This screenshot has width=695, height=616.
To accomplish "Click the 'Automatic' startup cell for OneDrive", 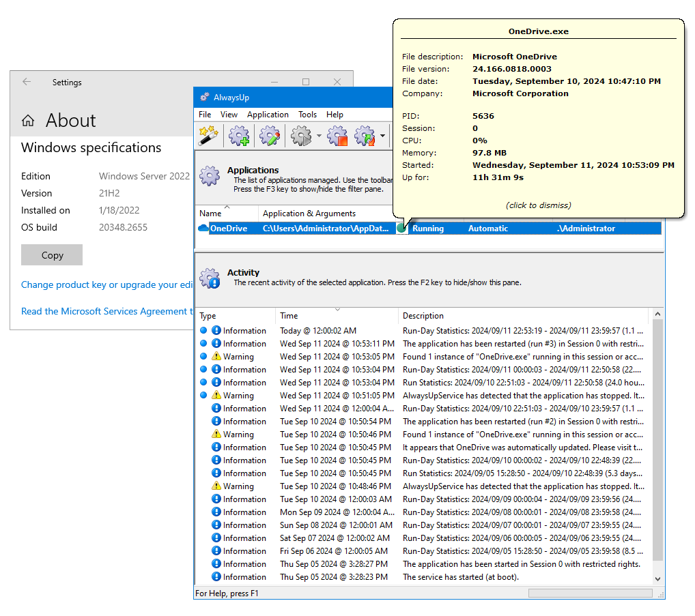I will pyautogui.click(x=488, y=229).
